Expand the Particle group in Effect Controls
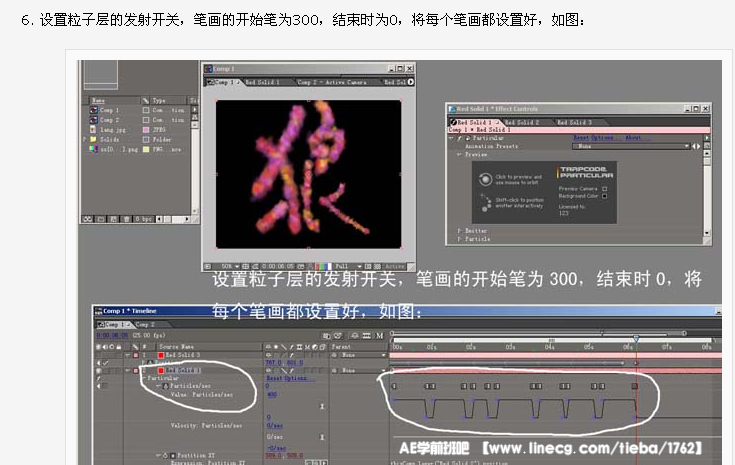The width and height of the screenshot is (735, 465). click(x=459, y=239)
